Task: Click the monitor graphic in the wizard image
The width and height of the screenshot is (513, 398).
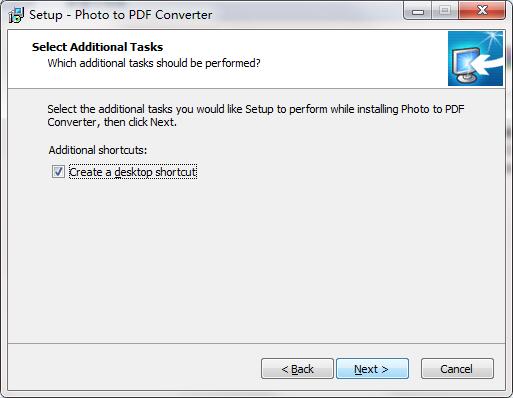Action: (x=465, y=65)
